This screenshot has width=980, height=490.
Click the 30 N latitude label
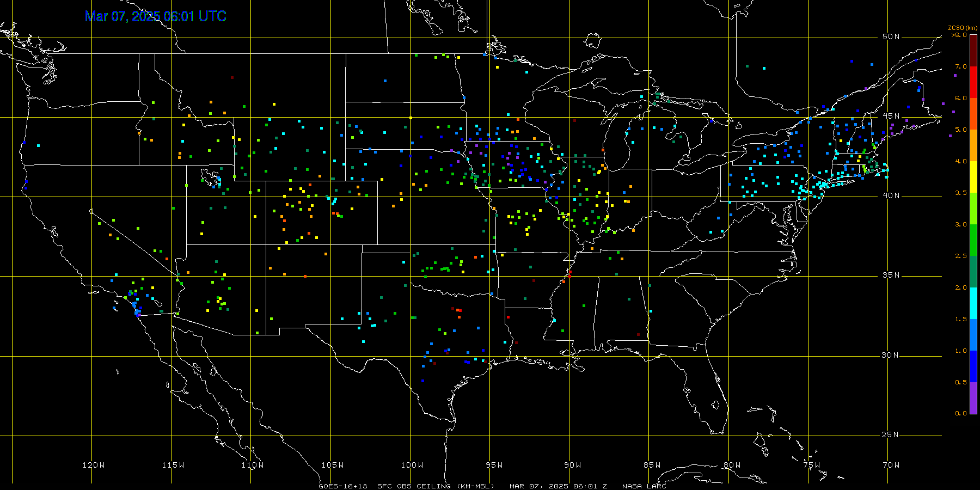click(891, 355)
